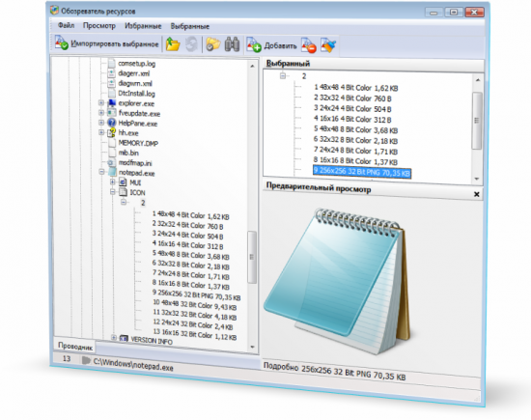Viewport: 531px width, 420px height.
Task: Click the remove item red-minus icon
Action: pos(309,45)
